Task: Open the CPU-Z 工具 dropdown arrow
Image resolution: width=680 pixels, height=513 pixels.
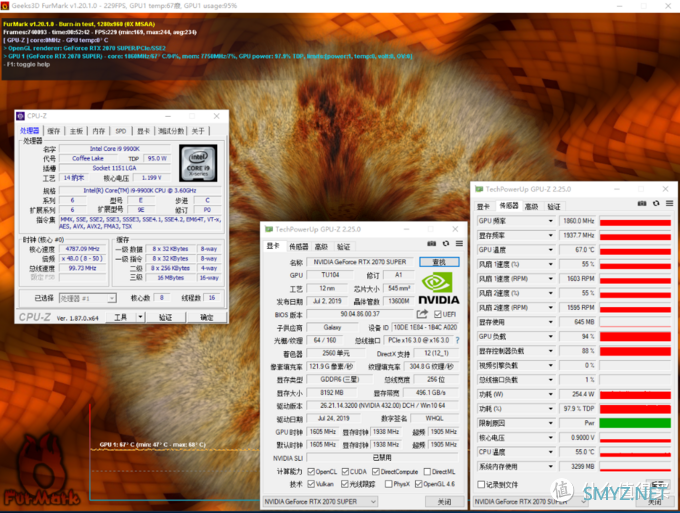Action: 140,317
